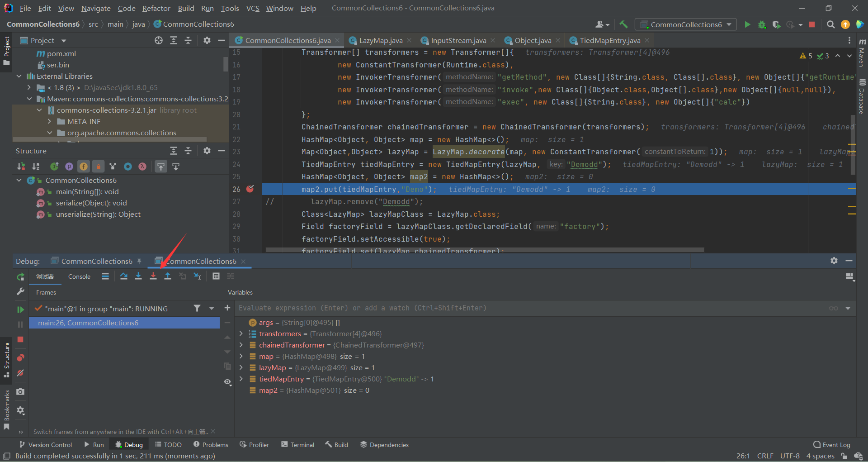Click the Build project hammer icon
This screenshot has width=868, height=462.
(623, 24)
